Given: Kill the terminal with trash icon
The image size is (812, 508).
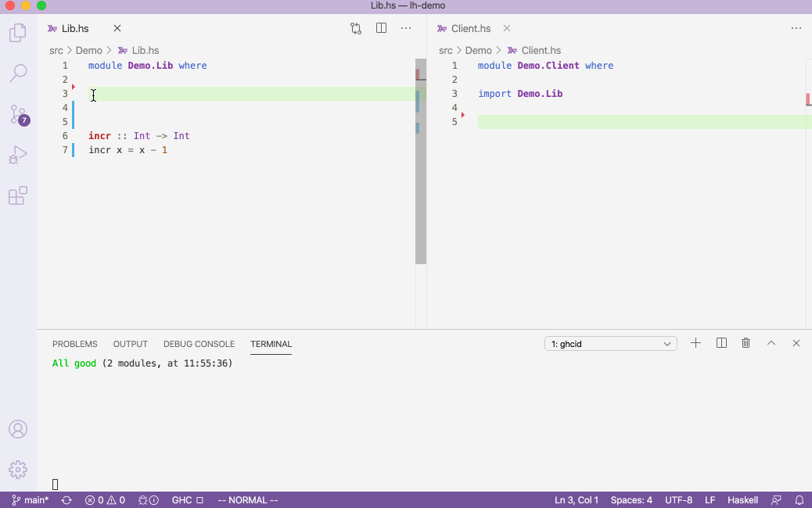Looking at the screenshot, I should click(746, 343).
